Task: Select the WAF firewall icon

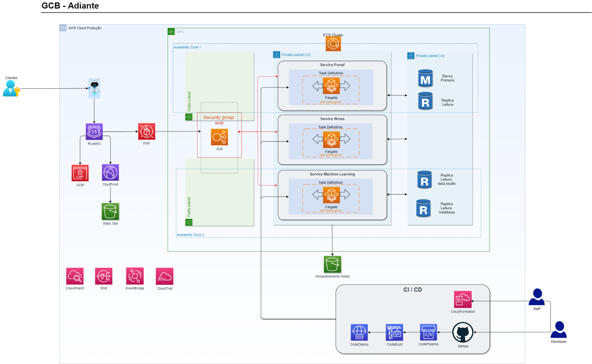Action: 147,132
